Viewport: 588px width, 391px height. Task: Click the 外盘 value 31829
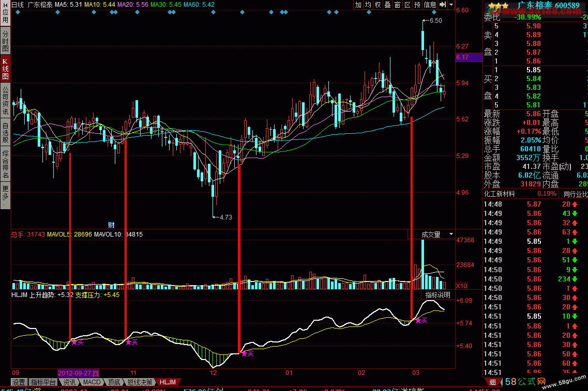point(531,184)
